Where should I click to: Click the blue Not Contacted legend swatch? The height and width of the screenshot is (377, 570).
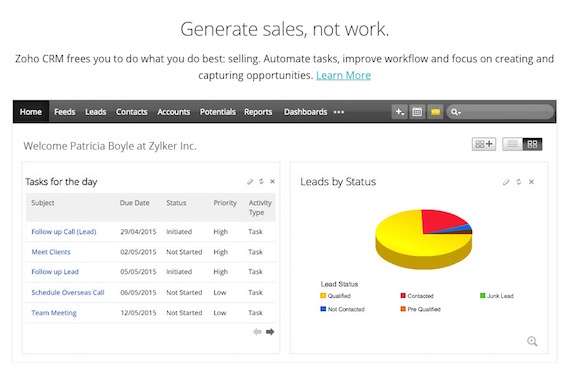pyautogui.click(x=323, y=309)
